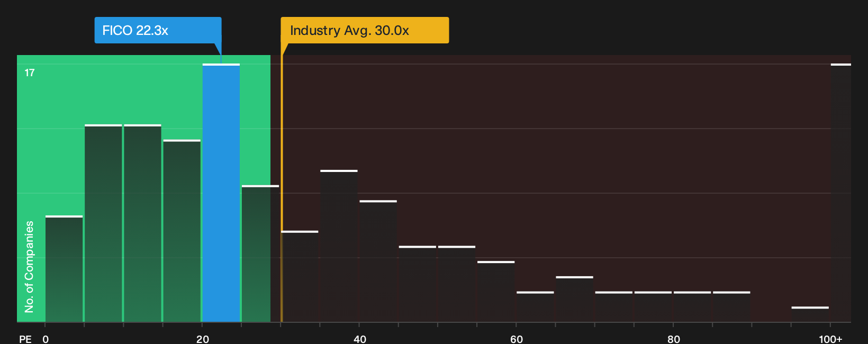Image resolution: width=868 pixels, height=344 pixels.
Task: Click the x-axis tick label 20
Action: coord(203,339)
